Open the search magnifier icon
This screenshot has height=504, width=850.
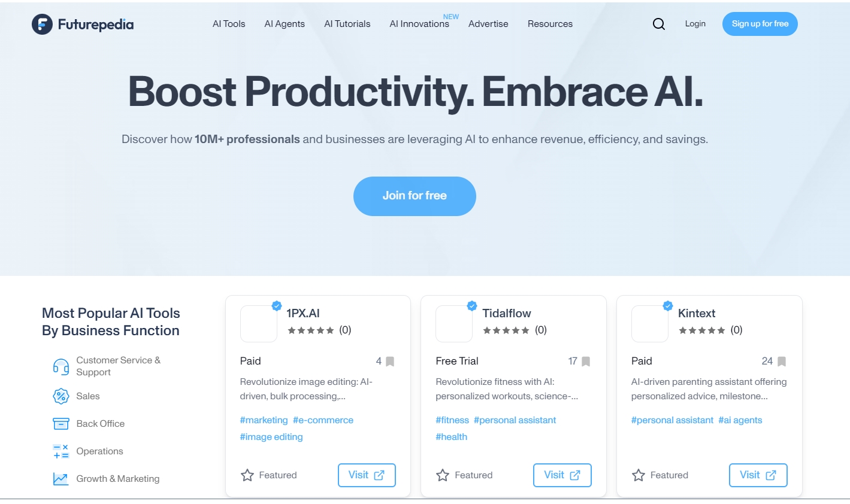(659, 24)
